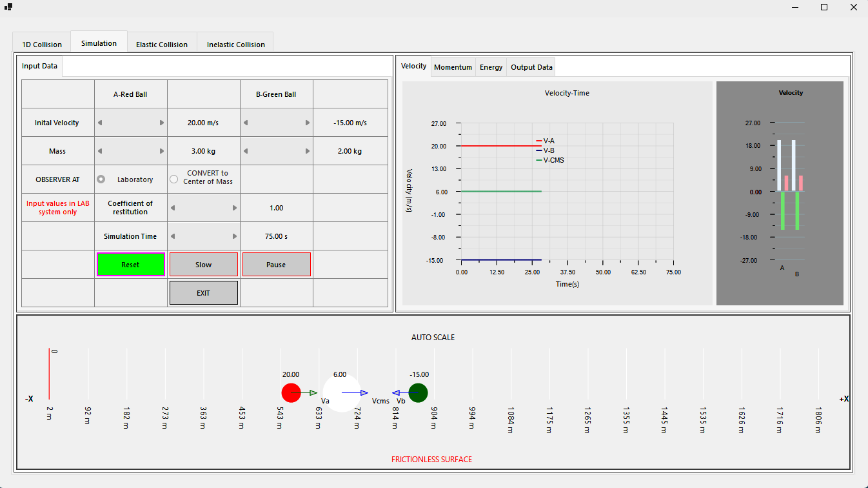Reduce Simulation Time with left arrow
Screen dimensions: 868x488
pyautogui.click(x=173, y=236)
